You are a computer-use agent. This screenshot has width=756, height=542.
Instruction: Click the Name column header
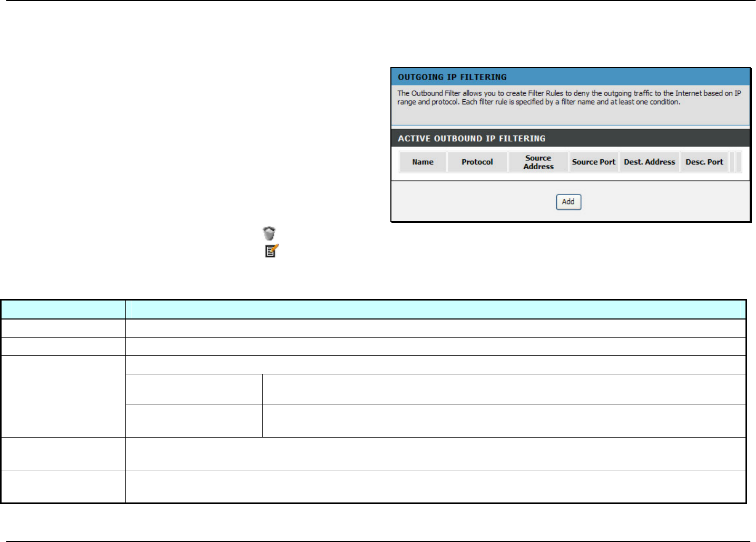423,162
